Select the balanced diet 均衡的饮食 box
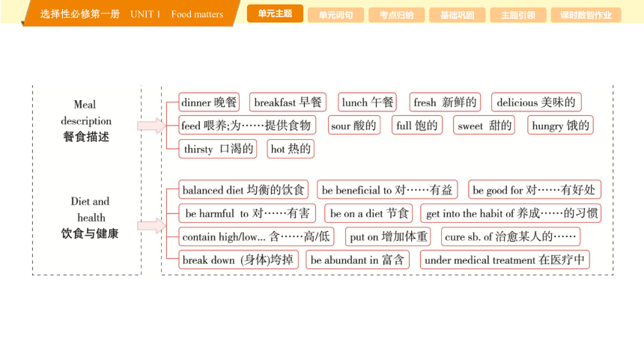The width and height of the screenshot is (644, 362). coord(243,190)
